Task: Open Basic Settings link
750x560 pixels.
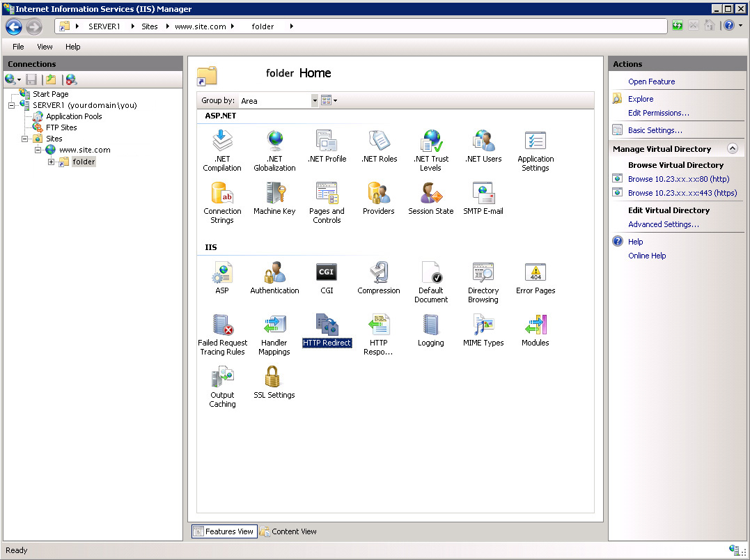Action: (655, 130)
